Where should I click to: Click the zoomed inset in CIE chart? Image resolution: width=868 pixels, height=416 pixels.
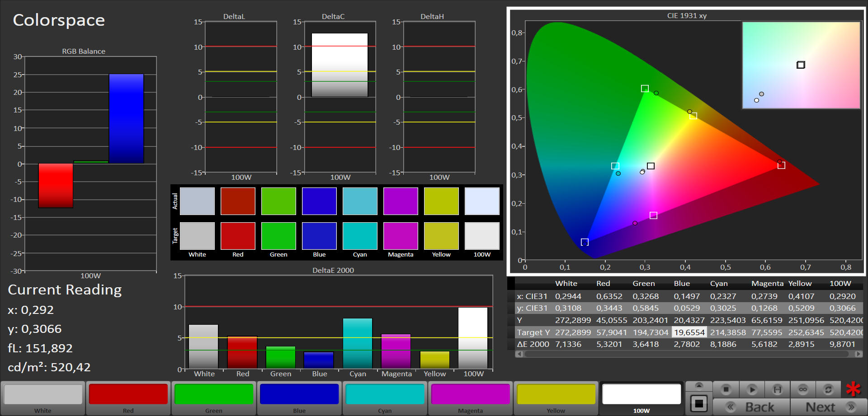coord(801,65)
